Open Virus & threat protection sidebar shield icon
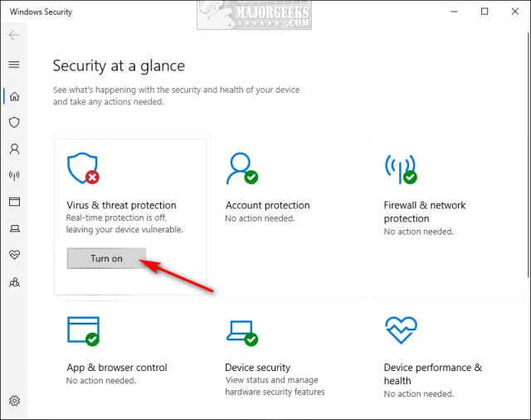Image resolution: width=531 pixels, height=420 pixels. [x=14, y=122]
